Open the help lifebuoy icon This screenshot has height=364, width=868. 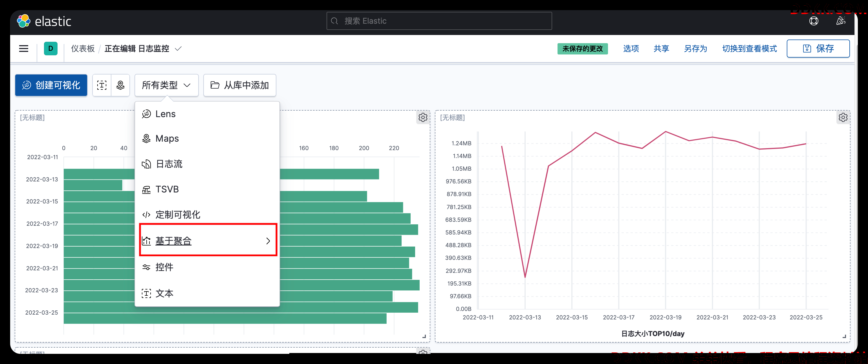click(x=813, y=21)
